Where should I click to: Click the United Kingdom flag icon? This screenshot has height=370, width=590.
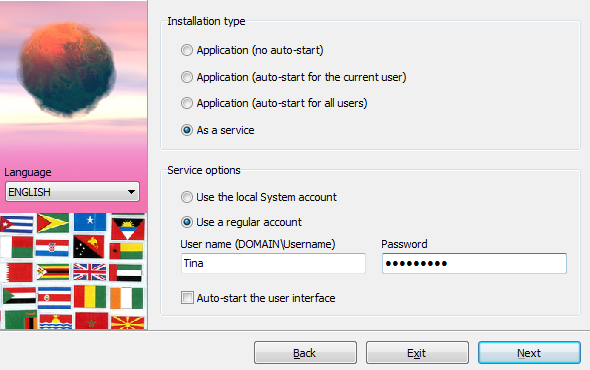tap(90, 272)
